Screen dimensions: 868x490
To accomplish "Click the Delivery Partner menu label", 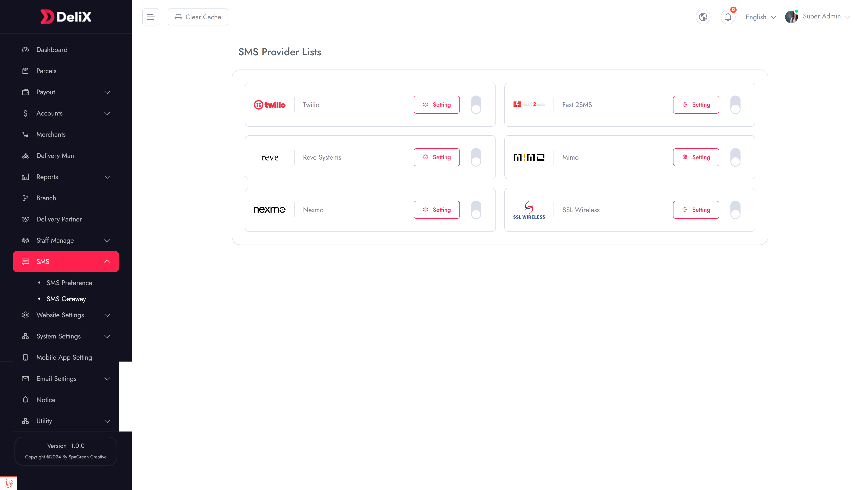I will pyautogui.click(x=59, y=219).
